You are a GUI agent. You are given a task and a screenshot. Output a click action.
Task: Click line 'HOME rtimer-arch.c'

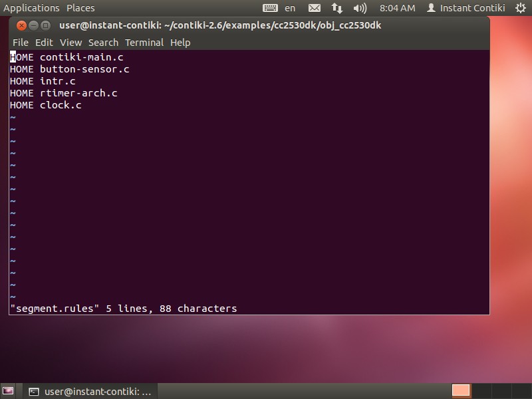click(63, 93)
